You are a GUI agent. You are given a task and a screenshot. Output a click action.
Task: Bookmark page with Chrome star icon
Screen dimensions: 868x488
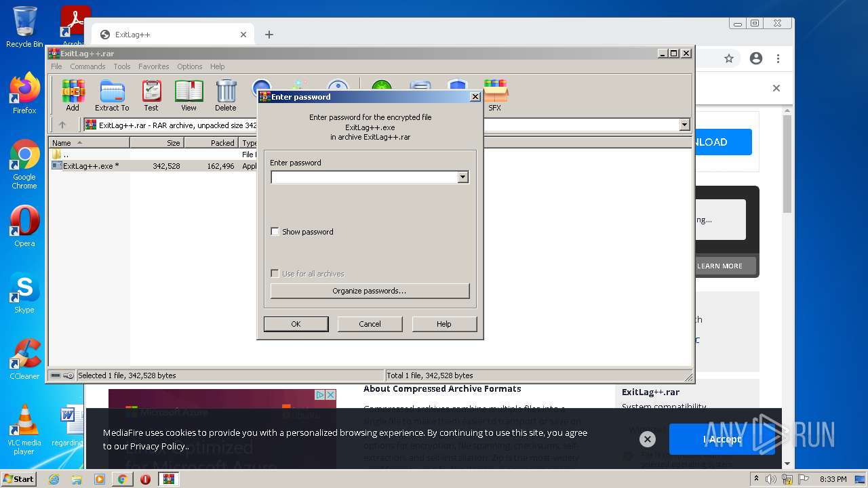point(729,59)
